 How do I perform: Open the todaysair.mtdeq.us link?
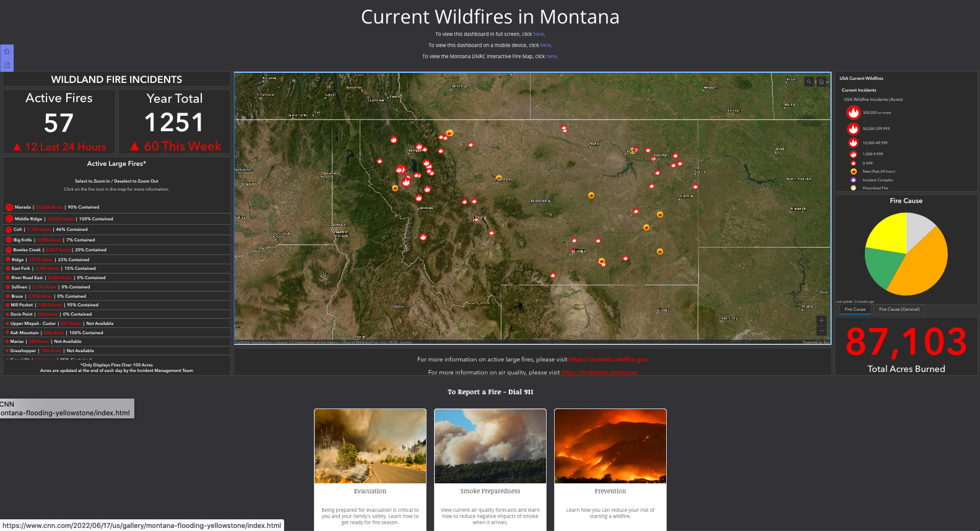point(599,373)
